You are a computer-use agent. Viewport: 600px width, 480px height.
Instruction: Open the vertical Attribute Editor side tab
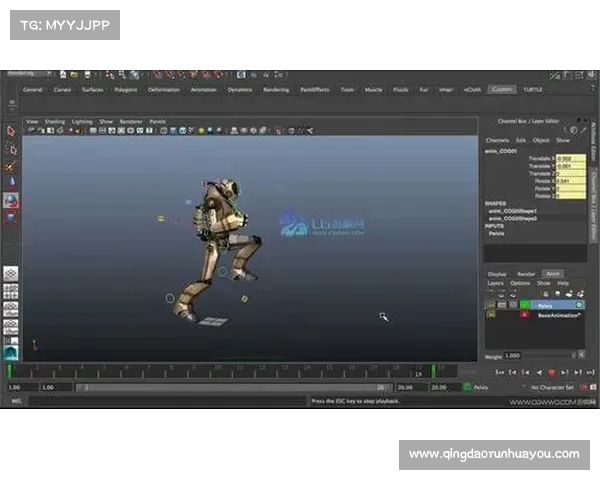coord(593,142)
